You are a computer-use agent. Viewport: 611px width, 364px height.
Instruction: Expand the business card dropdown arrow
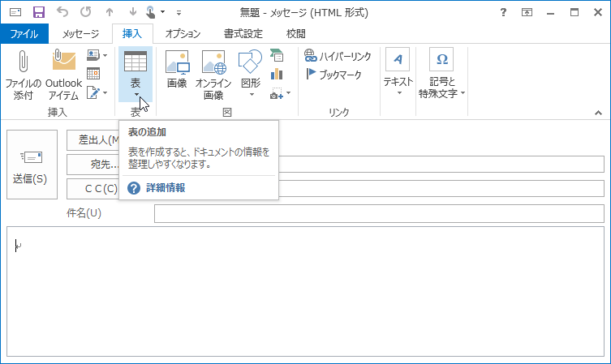click(x=105, y=55)
